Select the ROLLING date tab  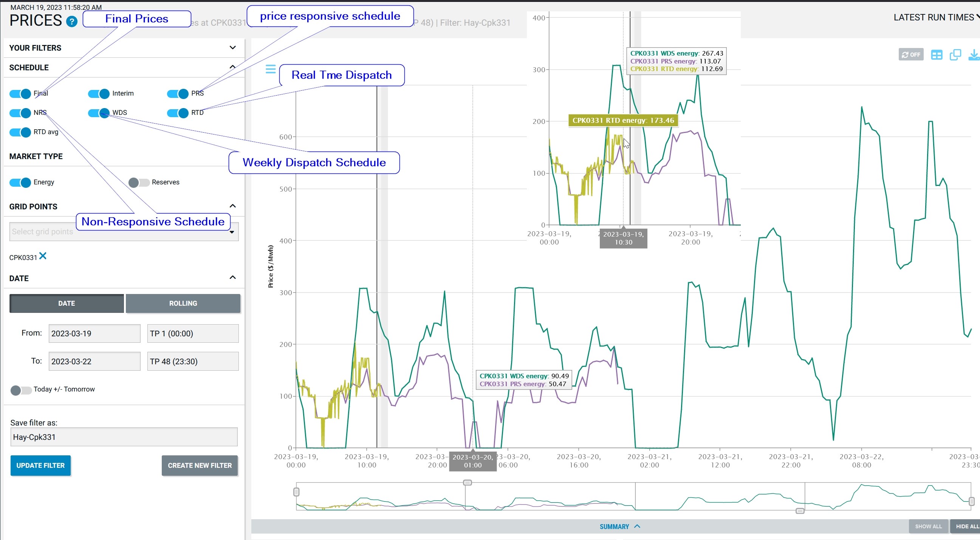(x=183, y=303)
